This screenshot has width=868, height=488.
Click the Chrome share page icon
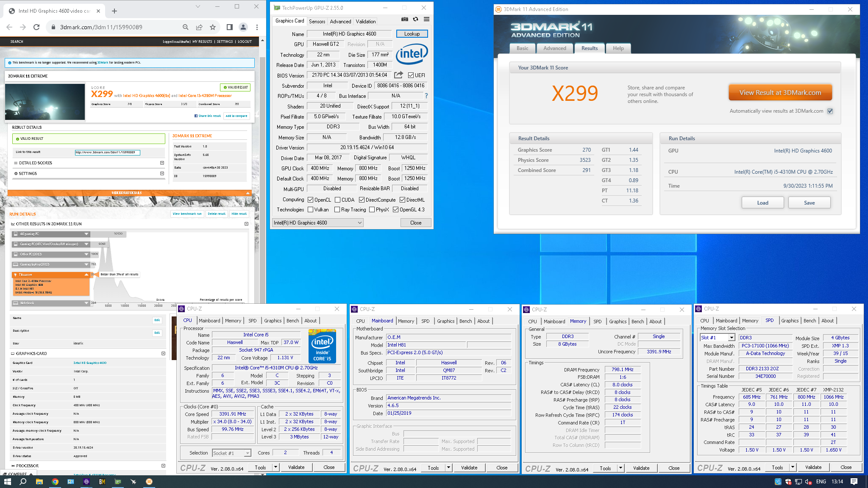point(199,27)
